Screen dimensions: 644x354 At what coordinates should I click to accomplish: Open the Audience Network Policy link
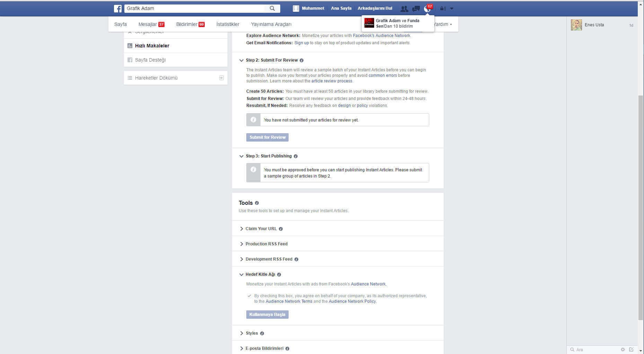pos(352,301)
